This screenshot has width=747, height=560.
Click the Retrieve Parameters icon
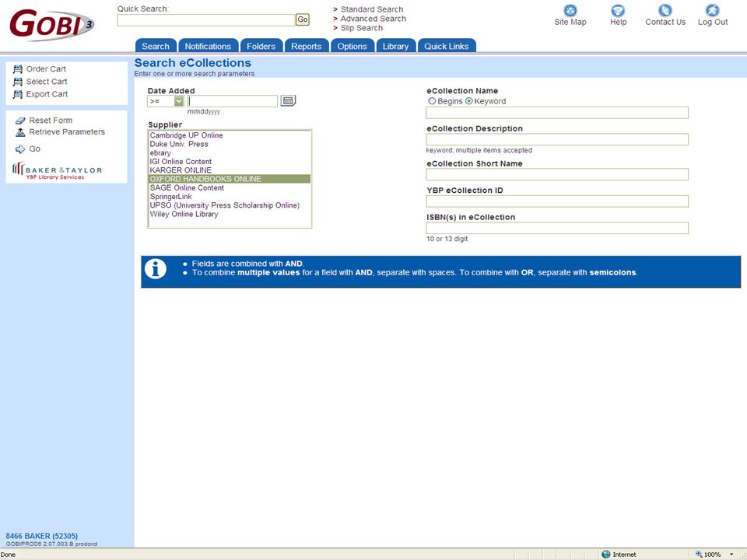click(x=20, y=132)
